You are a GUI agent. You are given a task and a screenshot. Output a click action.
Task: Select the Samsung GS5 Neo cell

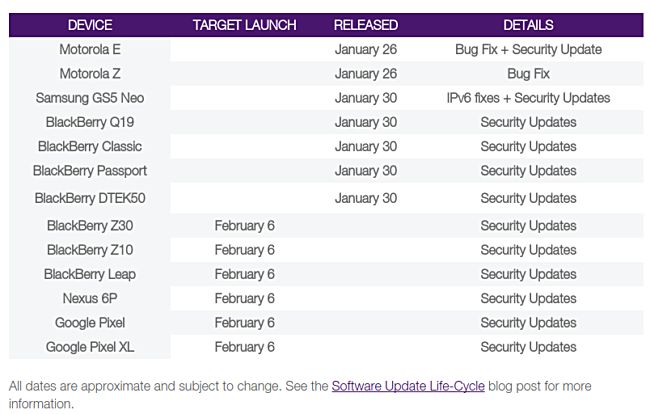(x=90, y=98)
